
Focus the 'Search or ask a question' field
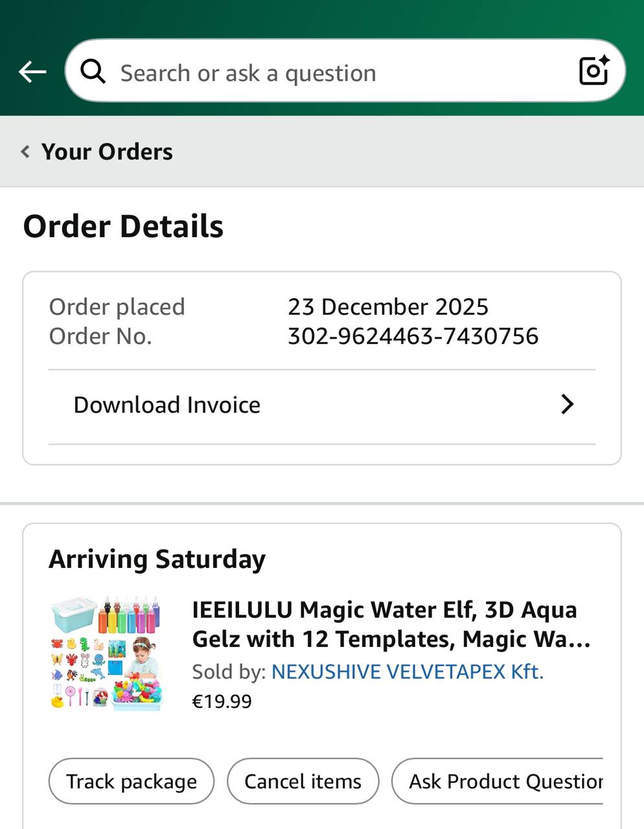[x=324, y=73]
